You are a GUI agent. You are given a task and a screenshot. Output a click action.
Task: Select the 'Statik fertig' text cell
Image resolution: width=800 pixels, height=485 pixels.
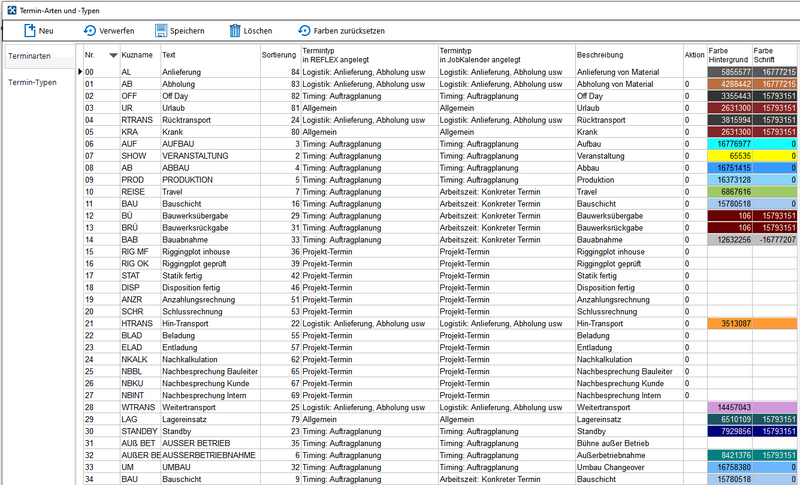(x=211, y=276)
